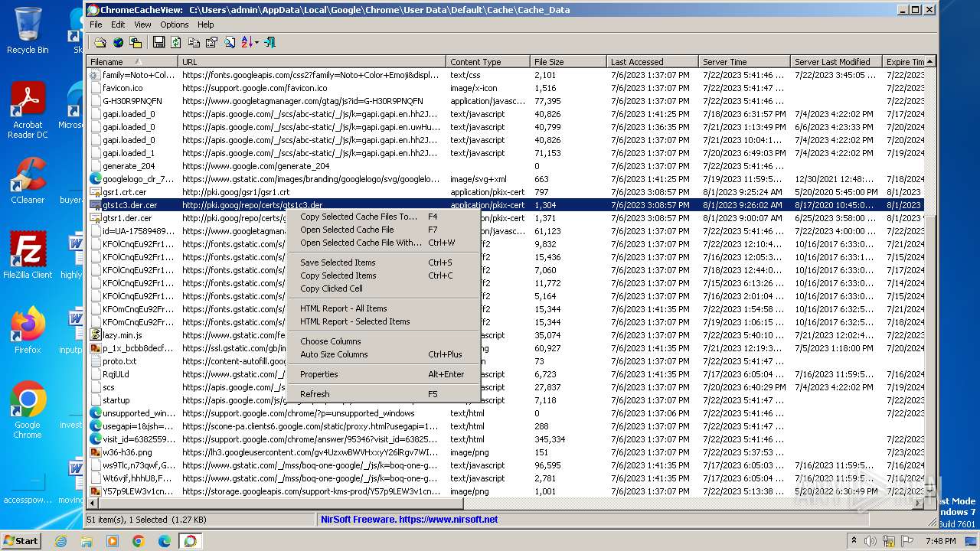Open the View menu
This screenshot has width=980, height=551.
pyautogui.click(x=142, y=24)
